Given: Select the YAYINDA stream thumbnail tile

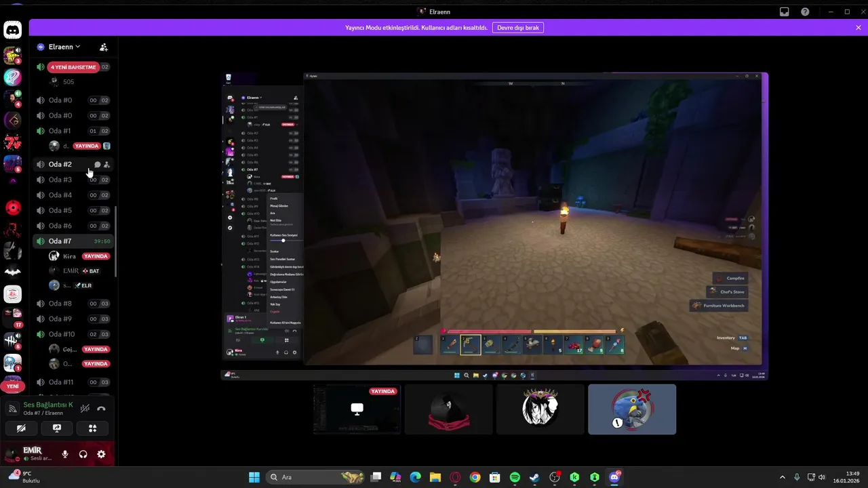Looking at the screenshot, I should click(x=357, y=409).
